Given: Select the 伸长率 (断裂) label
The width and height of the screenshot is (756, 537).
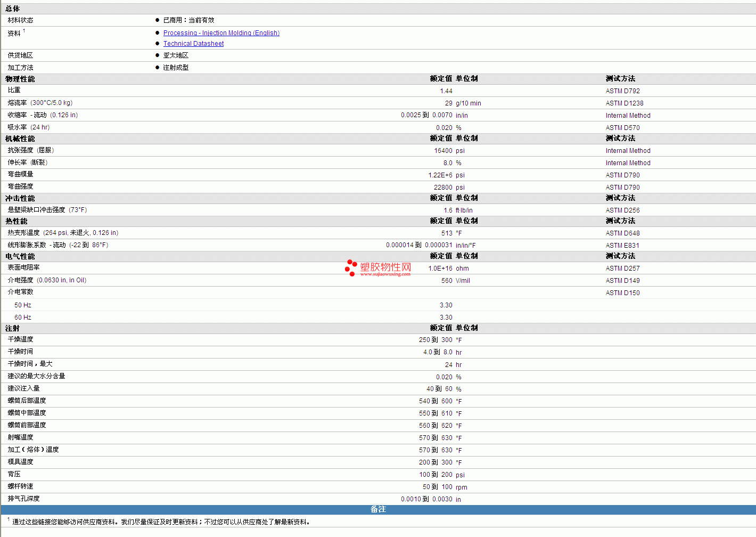Looking at the screenshot, I should 28,162.
